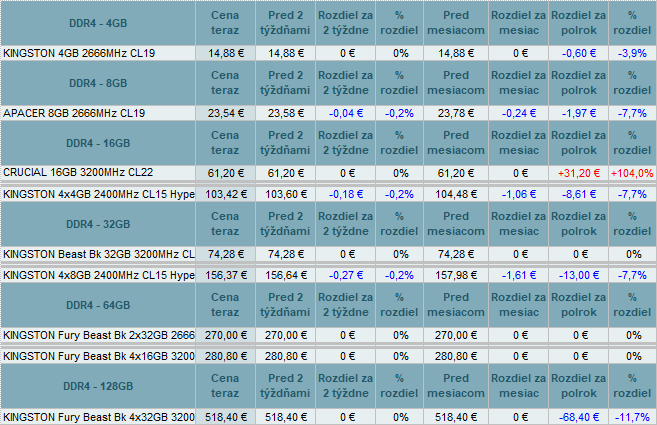The height and width of the screenshot is (425, 657).
Task: Select the KINGSTON 4GB 2666MHz CL19 row name
Action: (79, 53)
